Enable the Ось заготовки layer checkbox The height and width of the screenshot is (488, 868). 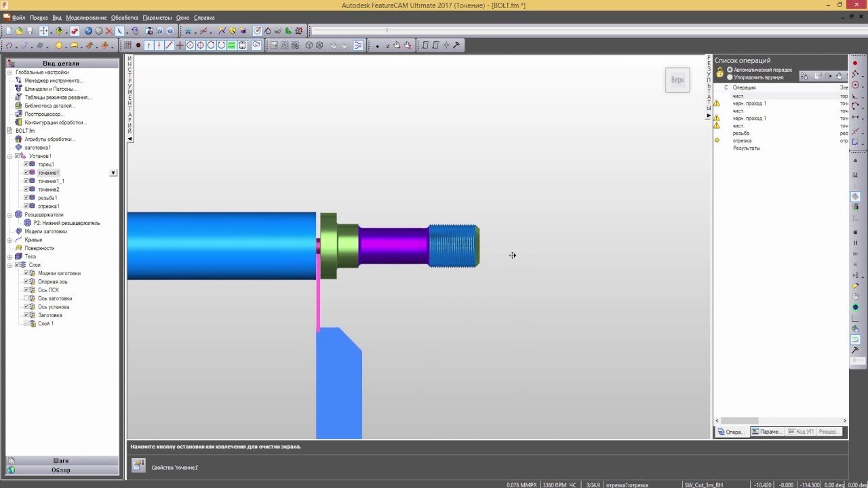(x=26, y=298)
